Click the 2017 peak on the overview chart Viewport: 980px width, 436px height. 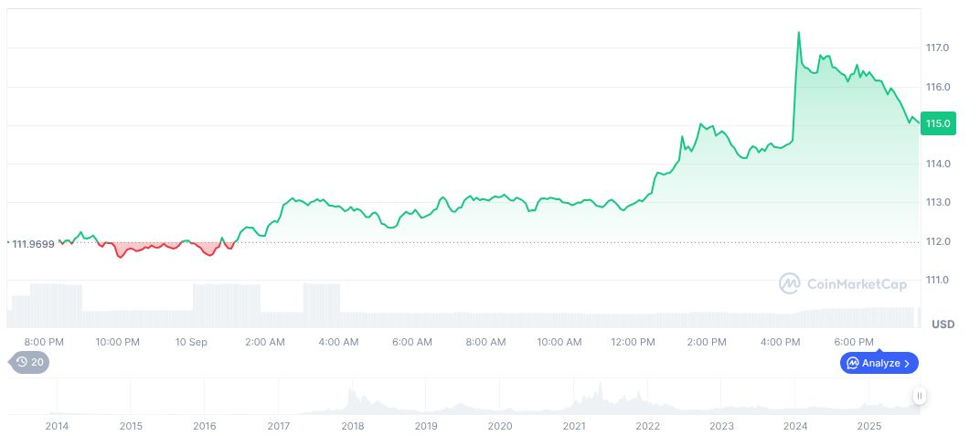352,394
